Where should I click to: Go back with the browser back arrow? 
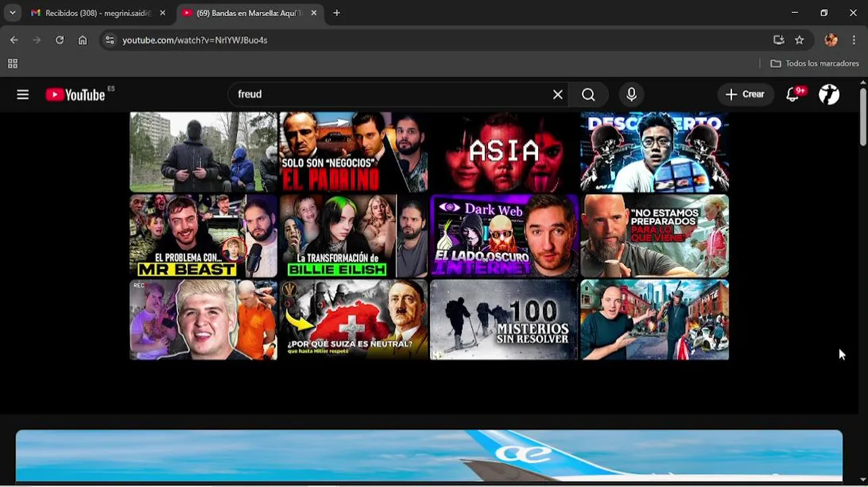point(14,40)
